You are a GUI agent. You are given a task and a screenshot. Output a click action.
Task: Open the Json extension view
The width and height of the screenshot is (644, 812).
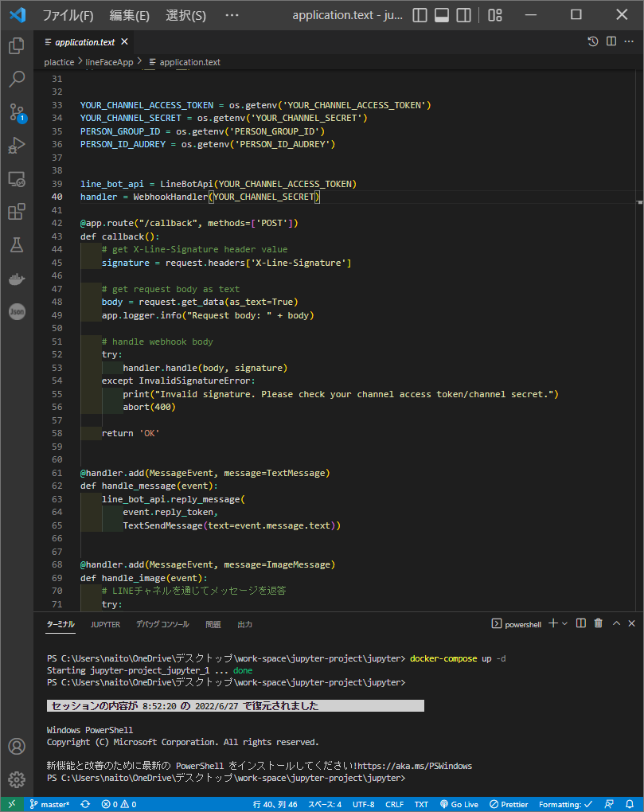pyautogui.click(x=17, y=311)
